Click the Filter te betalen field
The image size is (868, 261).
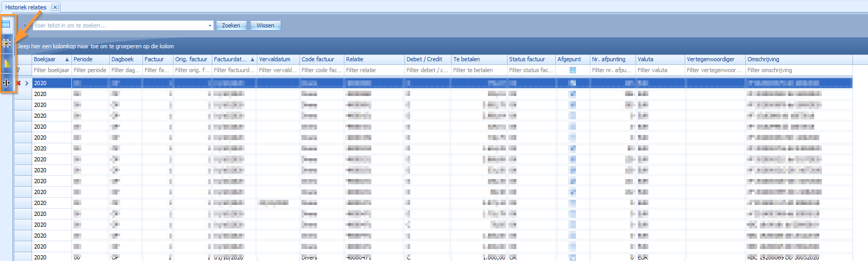tap(479, 70)
